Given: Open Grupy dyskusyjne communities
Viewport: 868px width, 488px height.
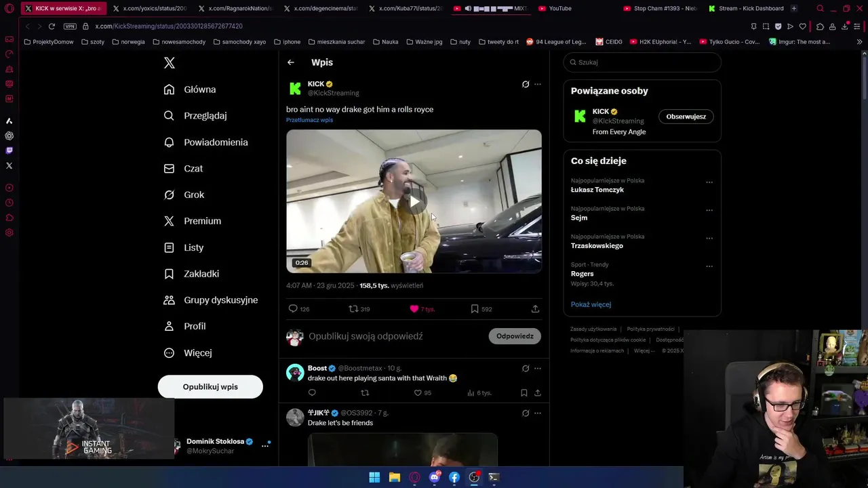Looking at the screenshot, I should 211,300.
